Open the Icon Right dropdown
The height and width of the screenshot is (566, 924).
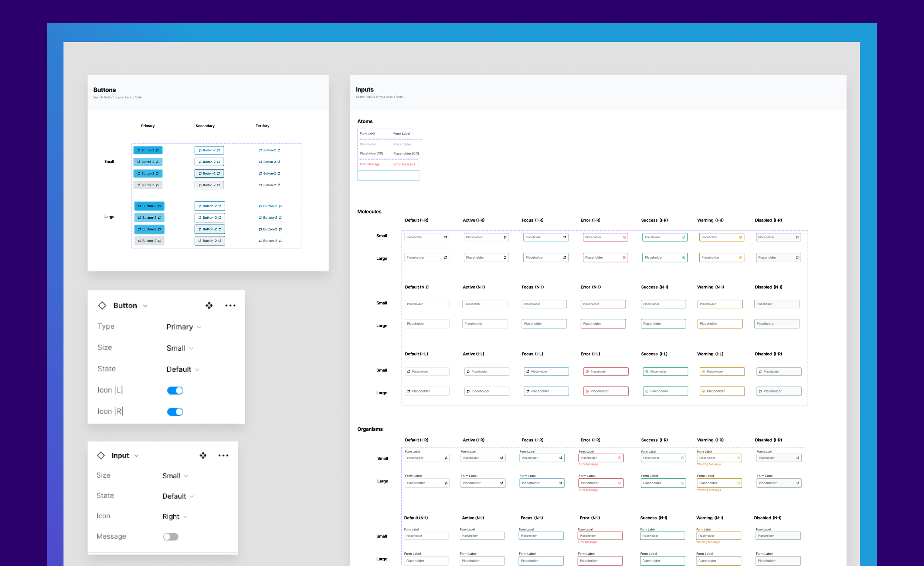click(x=175, y=516)
